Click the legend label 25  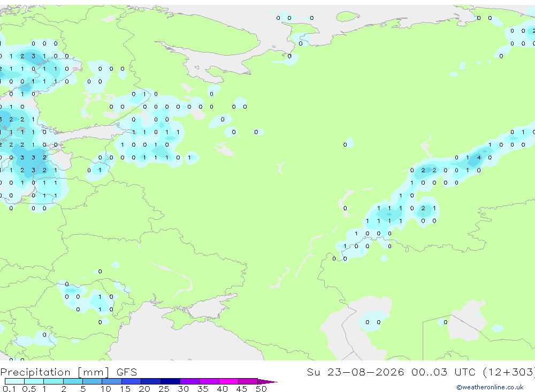[x=164, y=389]
